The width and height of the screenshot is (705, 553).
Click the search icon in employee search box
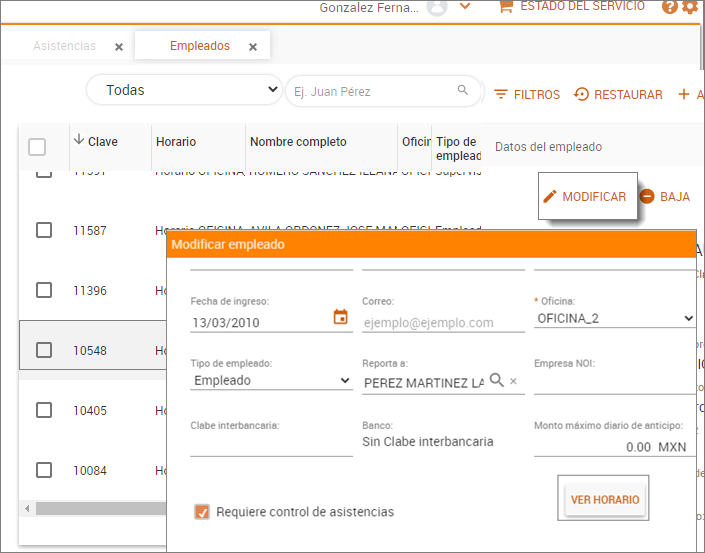tap(463, 91)
